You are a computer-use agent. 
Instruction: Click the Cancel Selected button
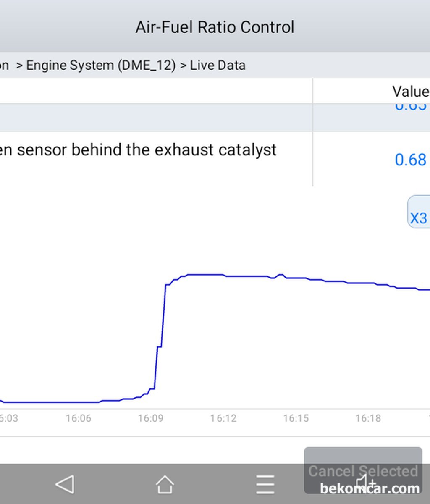[363, 470]
